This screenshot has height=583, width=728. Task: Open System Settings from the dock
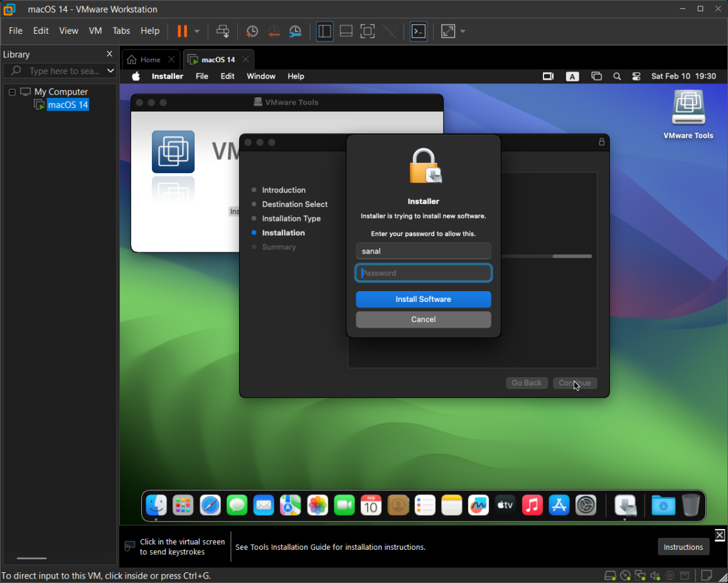click(x=586, y=505)
